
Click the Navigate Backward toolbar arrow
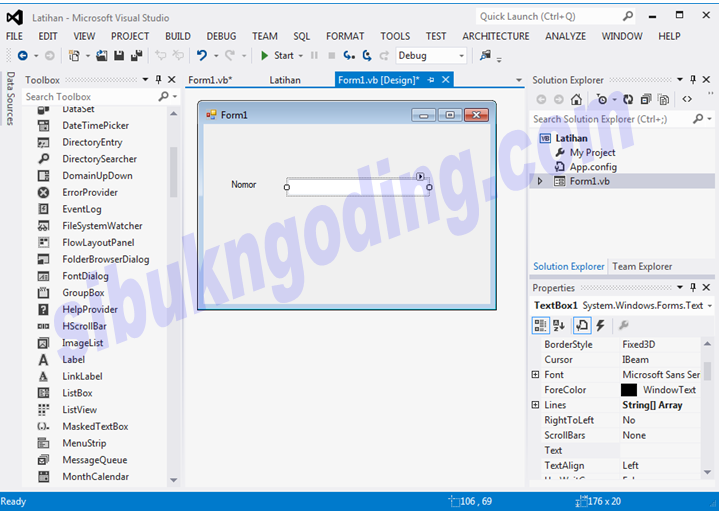click(22, 56)
